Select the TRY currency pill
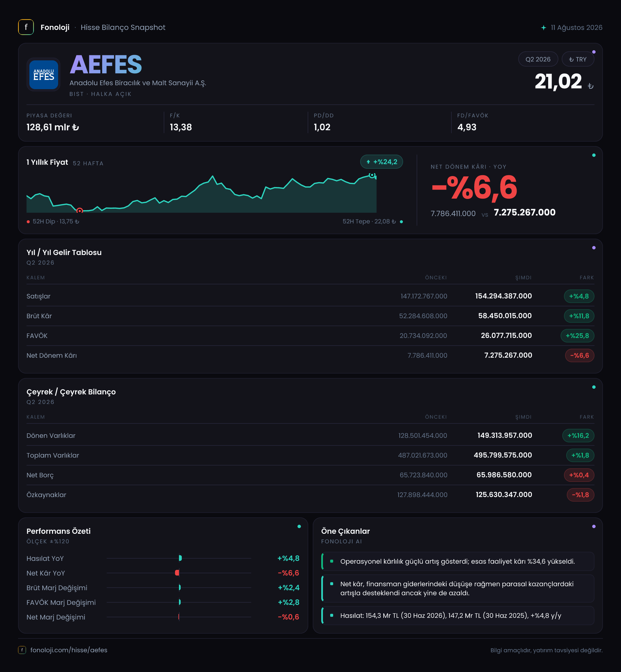The height and width of the screenshot is (672, 621). coord(578,59)
